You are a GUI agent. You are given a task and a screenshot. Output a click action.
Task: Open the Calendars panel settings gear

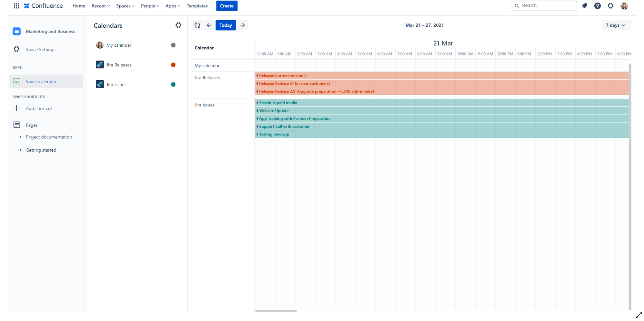point(179,25)
